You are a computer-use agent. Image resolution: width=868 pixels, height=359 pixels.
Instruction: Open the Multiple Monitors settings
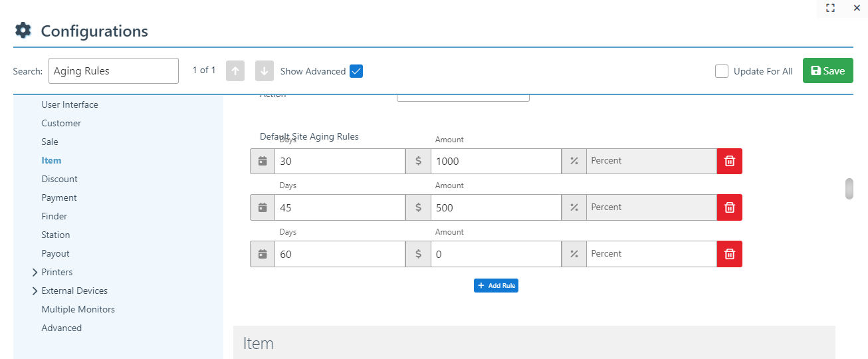tap(78, 309)
